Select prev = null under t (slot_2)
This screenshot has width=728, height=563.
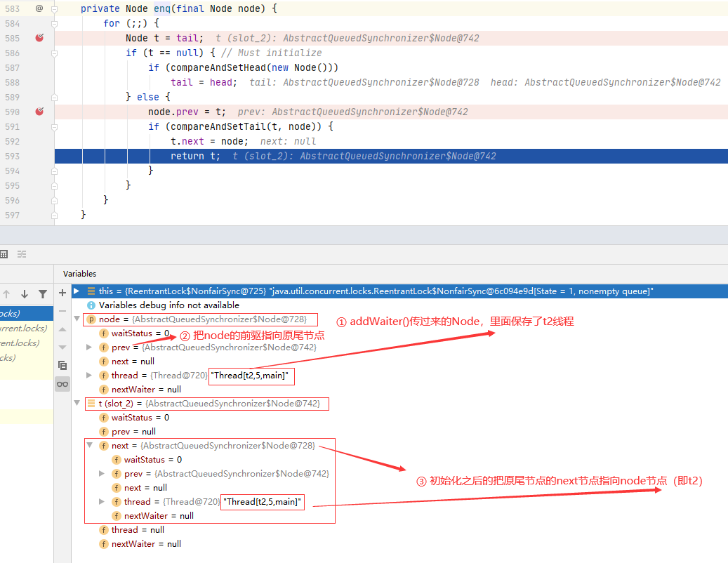399,431
